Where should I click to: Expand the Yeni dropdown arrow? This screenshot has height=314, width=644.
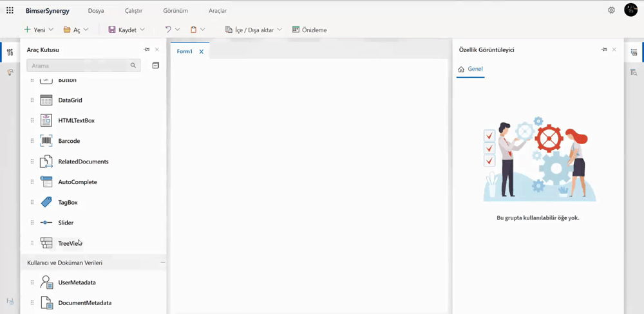click(x=51, y=30)
